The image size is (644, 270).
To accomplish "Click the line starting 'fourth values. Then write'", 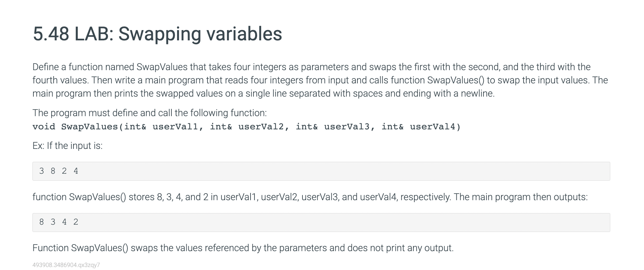I will [x=320, y=80].
